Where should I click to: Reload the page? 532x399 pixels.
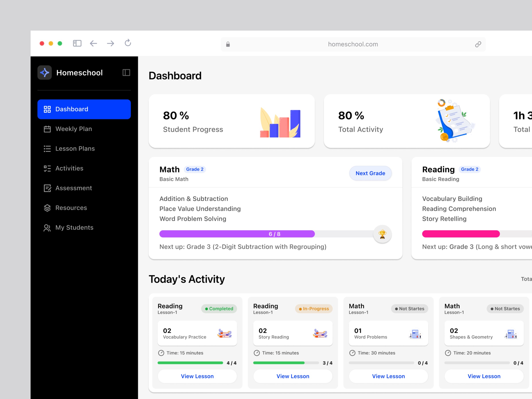[x=128, y=43]
